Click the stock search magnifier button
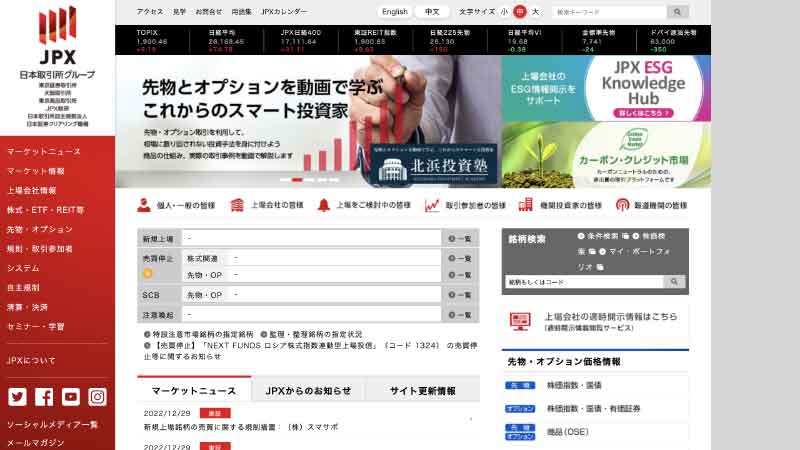This screenshot has width=800, height=450. pos(674,282)
